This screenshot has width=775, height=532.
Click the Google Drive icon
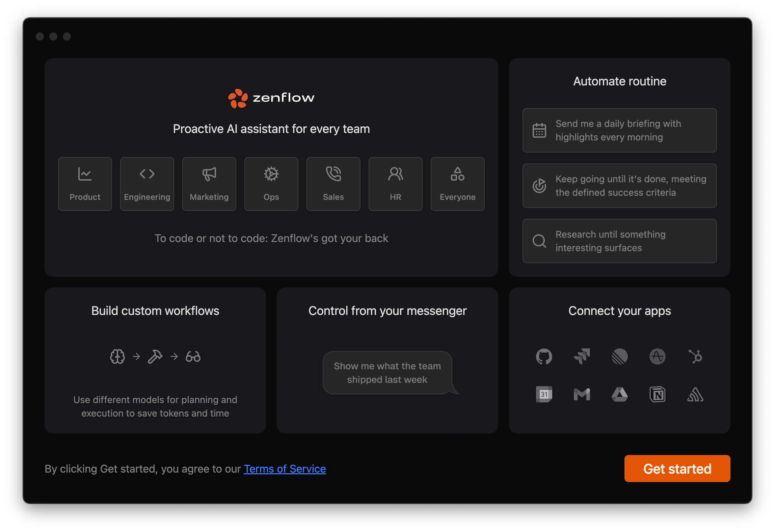coord(620,394)
